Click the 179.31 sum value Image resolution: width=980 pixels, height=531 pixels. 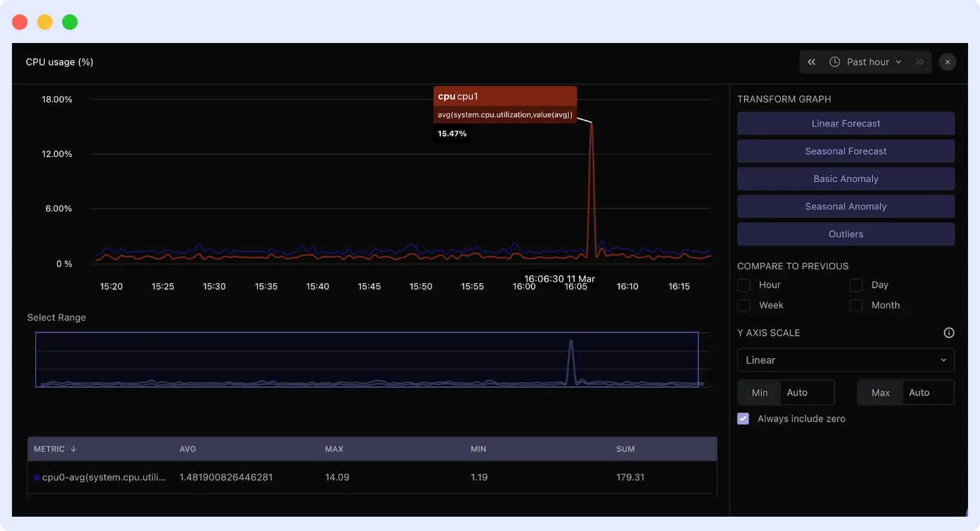point(630,477)
